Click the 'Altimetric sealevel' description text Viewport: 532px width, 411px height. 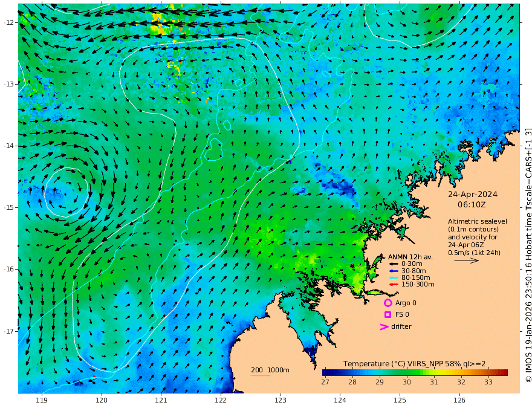pos(478,221)
